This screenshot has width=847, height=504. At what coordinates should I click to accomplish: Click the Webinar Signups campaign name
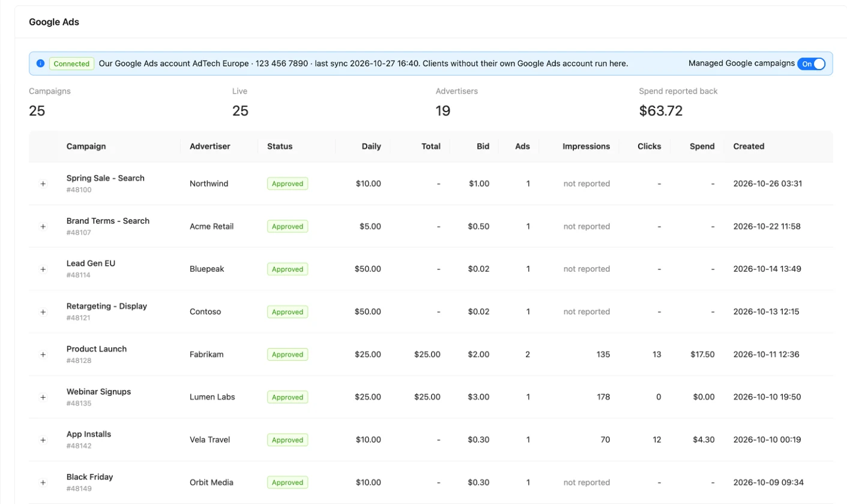coord(98,391)
